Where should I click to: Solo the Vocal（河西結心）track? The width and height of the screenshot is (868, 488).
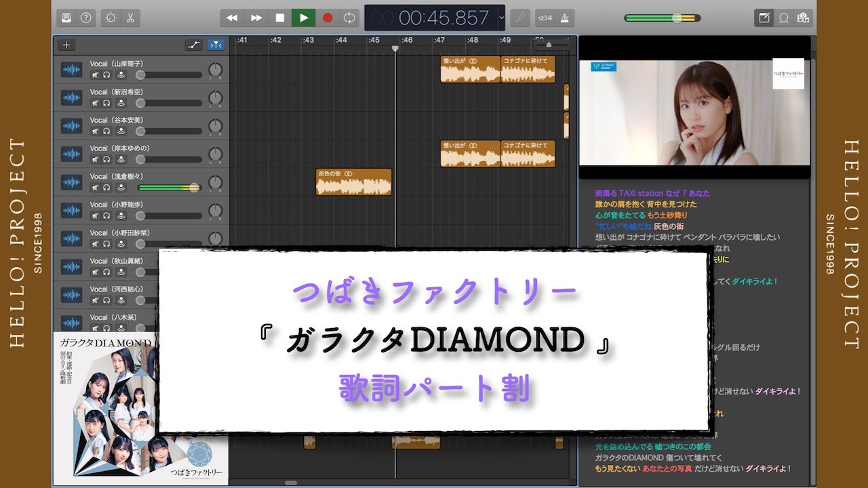(106, 301)
